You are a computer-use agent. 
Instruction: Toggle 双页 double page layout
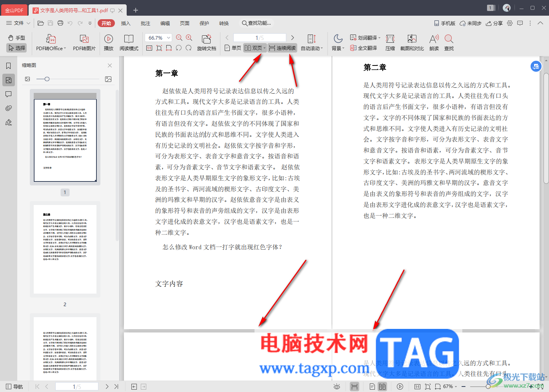[x=253, y=48]
